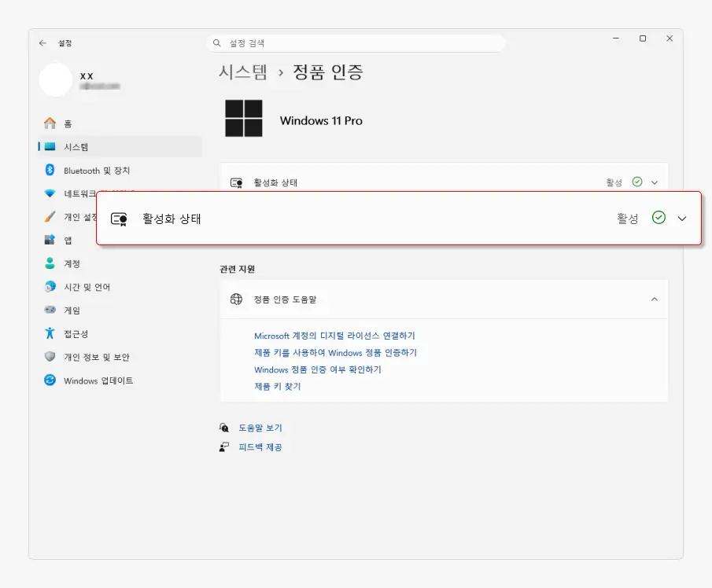The width and height of the screenshot is (712, 588).
Task: Go back with the arrow beside 설정
Action: tap(42, 43)
